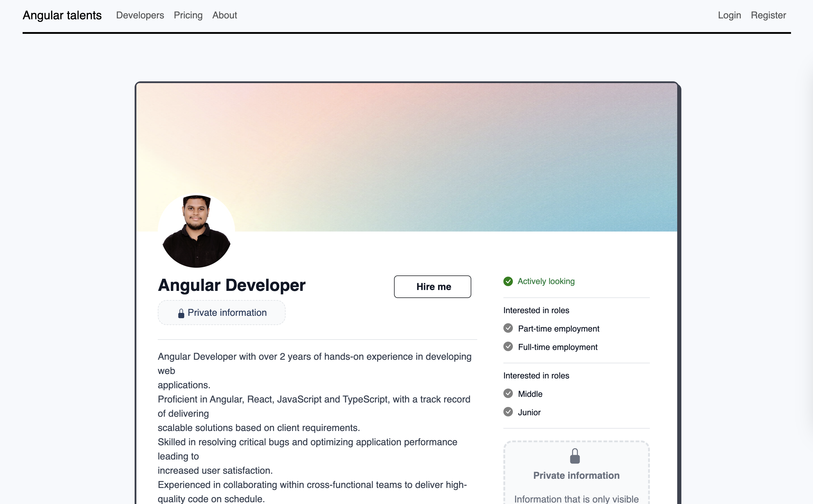Toggle Part-time employment checkbox

(508, 329)
